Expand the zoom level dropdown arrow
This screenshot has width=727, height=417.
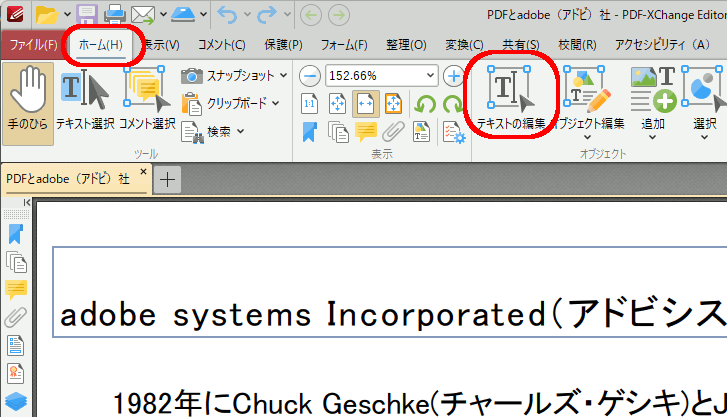(x=430, y=75)
